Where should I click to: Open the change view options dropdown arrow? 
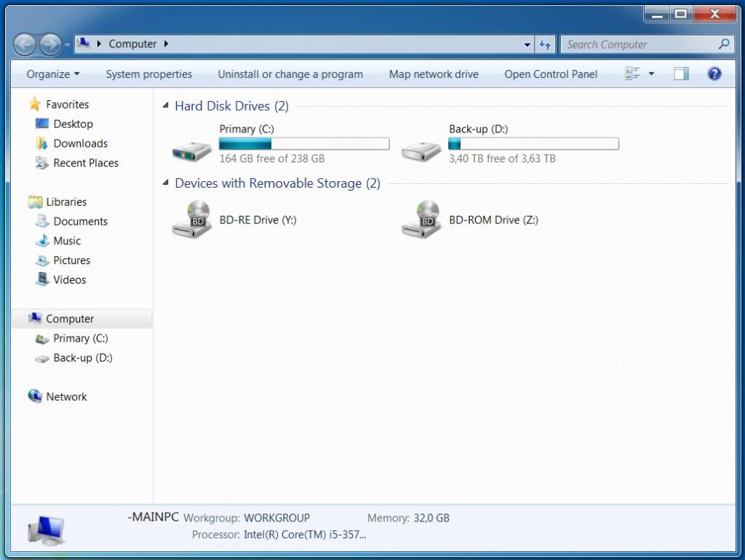[x=651, y=73]
